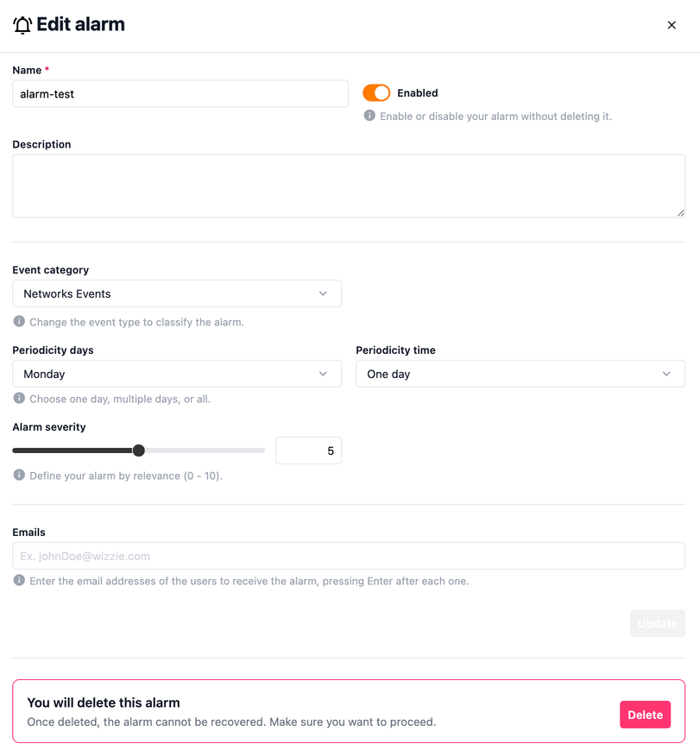700x756 pixels.
Task: Click the Update button
Action: pos(657,623)
